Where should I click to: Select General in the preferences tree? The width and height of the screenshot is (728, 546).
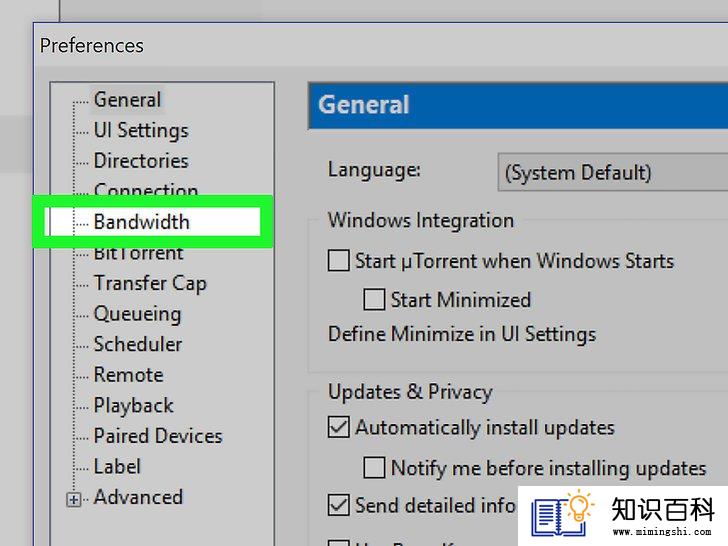(x=127, y=99)
